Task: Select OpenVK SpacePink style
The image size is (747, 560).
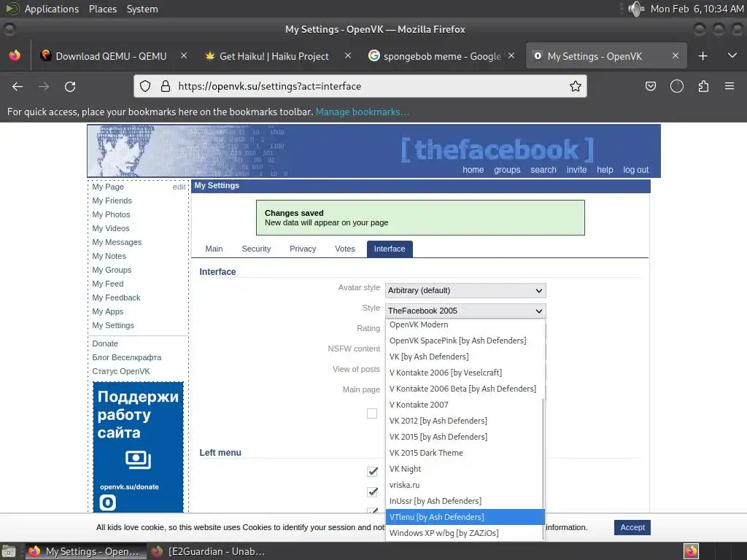Action: coord(463,341)
